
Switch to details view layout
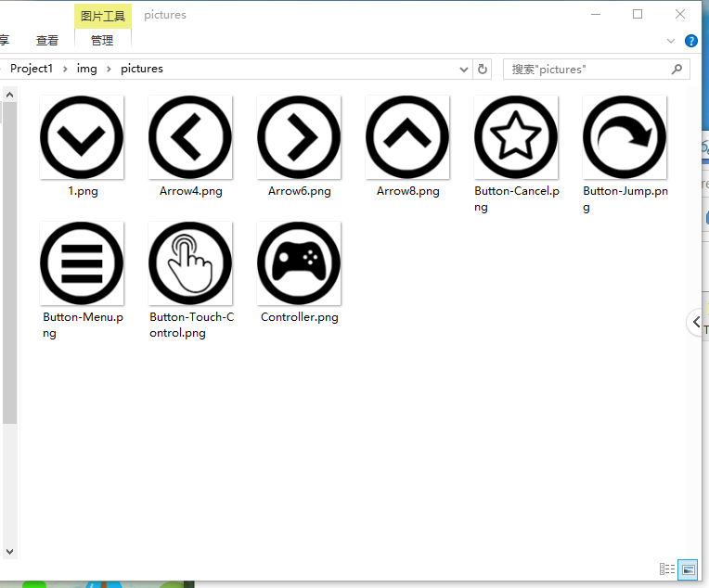[x=667, y=569]
